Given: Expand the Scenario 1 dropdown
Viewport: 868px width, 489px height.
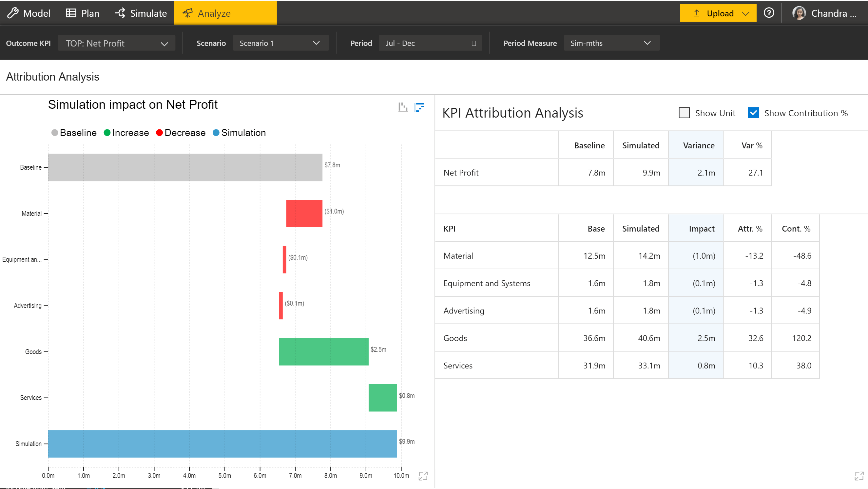Looking at the screenshot, I should [x=280, y=44].
